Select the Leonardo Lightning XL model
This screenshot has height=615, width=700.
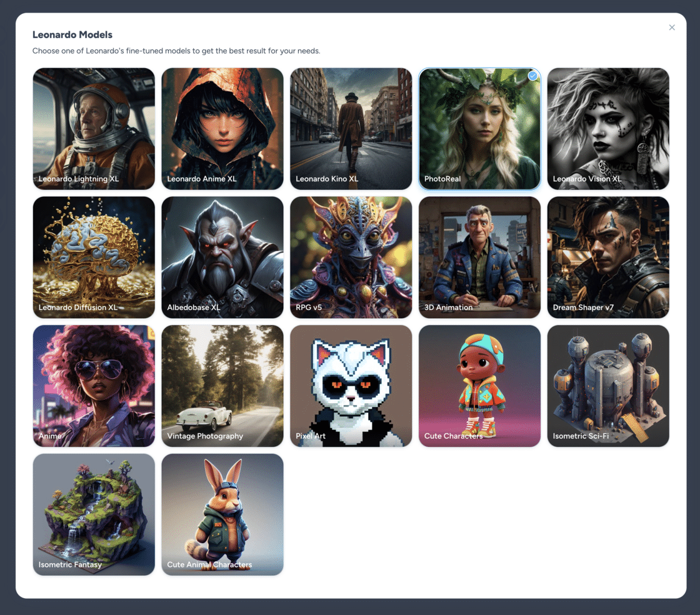(x=94, y=129)
